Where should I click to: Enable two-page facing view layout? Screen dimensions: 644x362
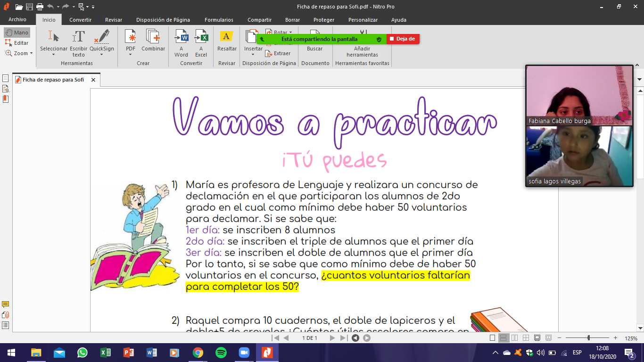(514, 338)
